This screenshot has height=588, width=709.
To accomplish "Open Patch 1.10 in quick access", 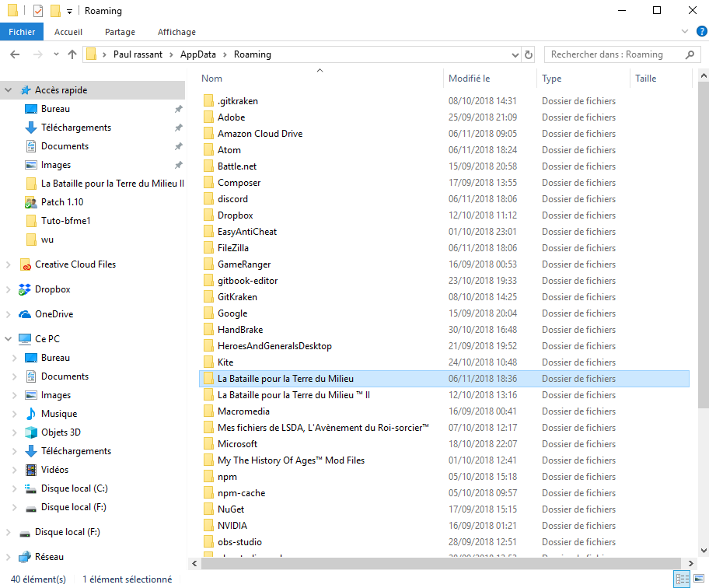I will (62, 201).
